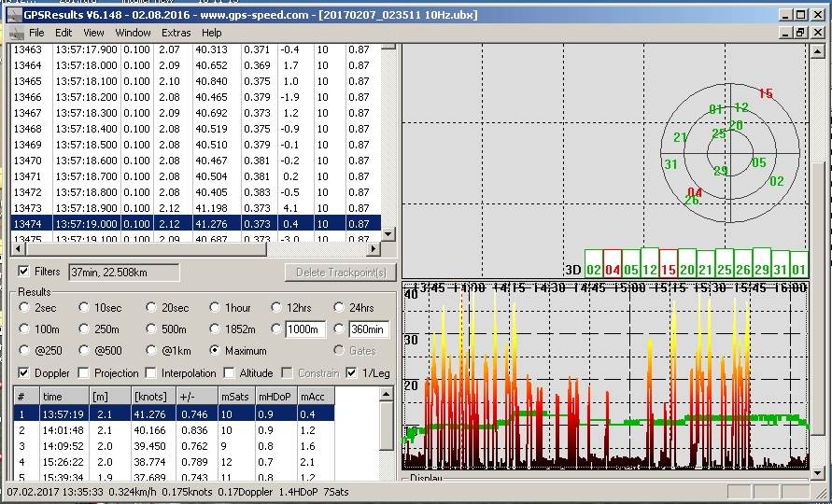The image size is (832, 504).
Task: Open the File menu
Action: coord(36,33)
